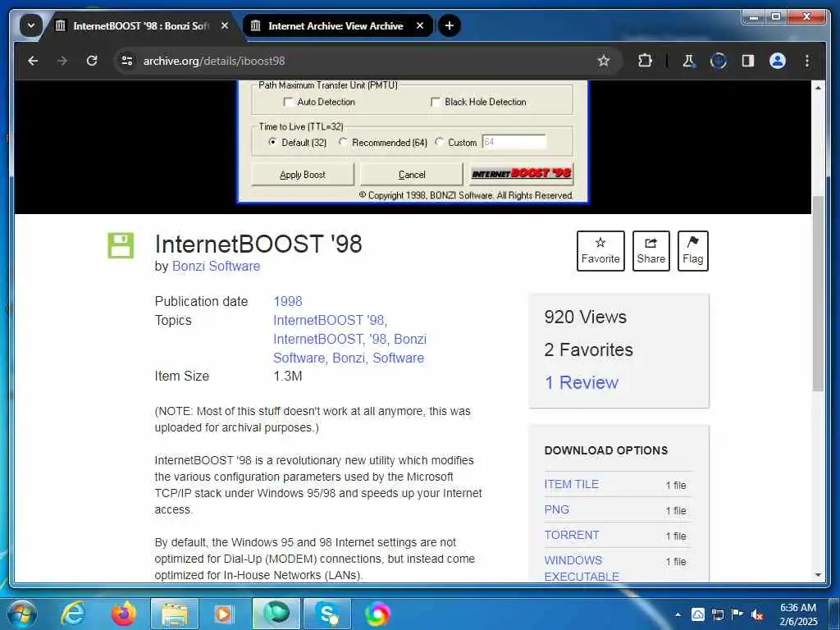This screenshot has width=840, height=630.
Task: Switch to Internet Archive: View Archive tab
Action: (x=336, y=25)
